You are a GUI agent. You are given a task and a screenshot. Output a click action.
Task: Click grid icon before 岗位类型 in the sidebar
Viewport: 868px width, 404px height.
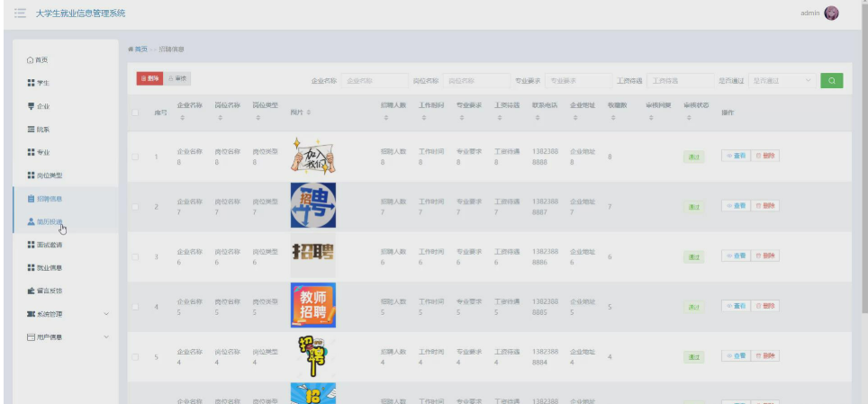coord(31,175)
